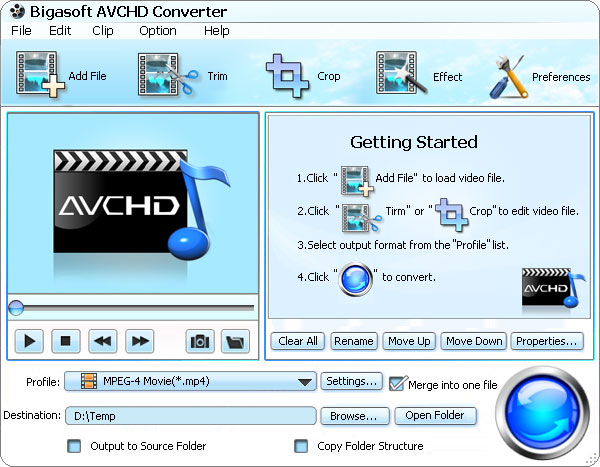Fast forward the preview video
Image resolution: width=600 pixels, height=467 pixels.
(140, 341)
